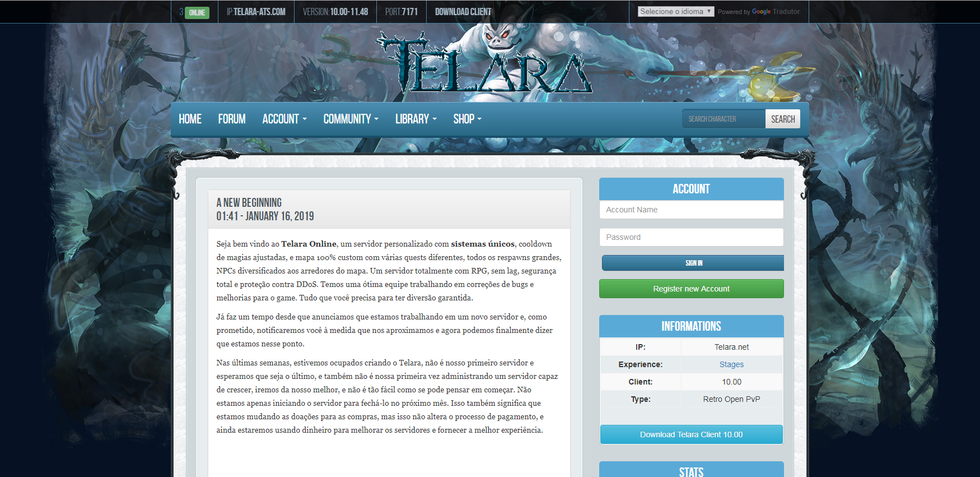This screenshot has height=477, width=980.
Task: Click the Informations panel header
Action: pos(692,326)
